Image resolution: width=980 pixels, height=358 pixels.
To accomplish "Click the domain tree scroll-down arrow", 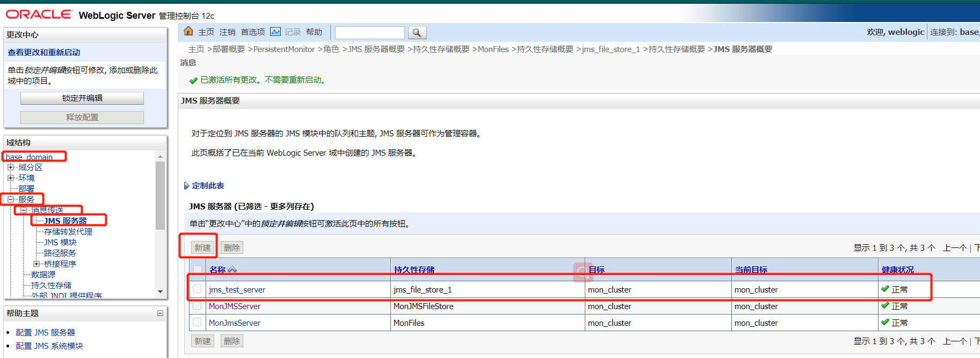I will [x=160, y=292].
